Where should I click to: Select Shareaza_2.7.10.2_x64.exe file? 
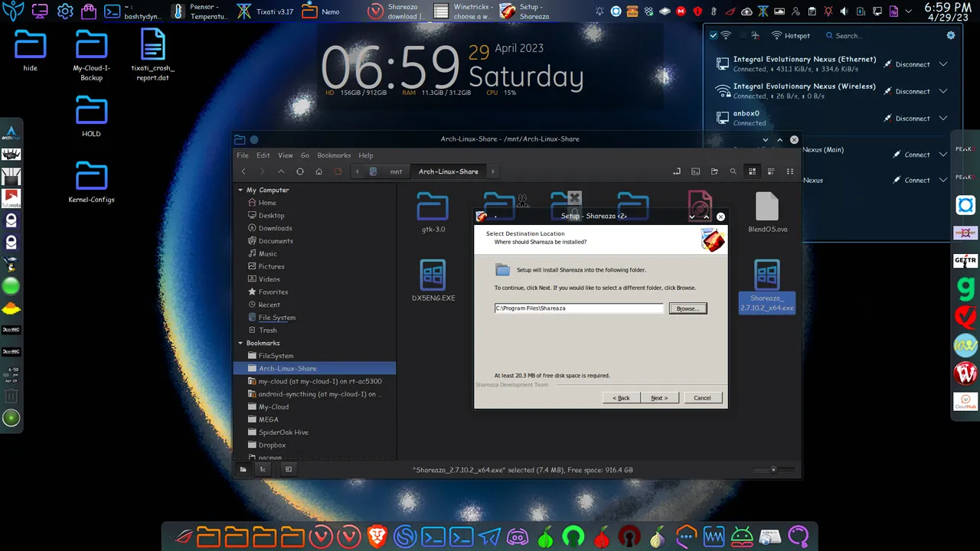(x=767, y=286)
